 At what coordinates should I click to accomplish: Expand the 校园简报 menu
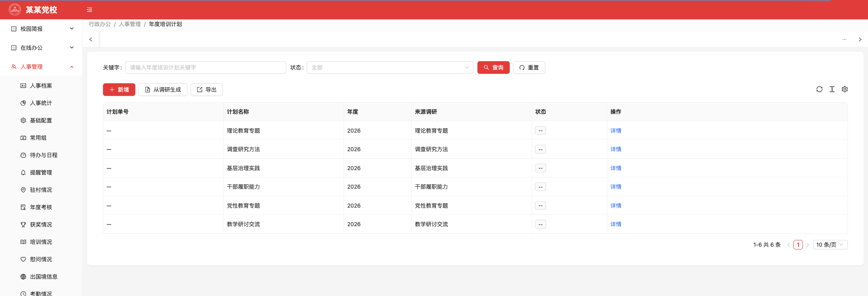coord(41,29)
